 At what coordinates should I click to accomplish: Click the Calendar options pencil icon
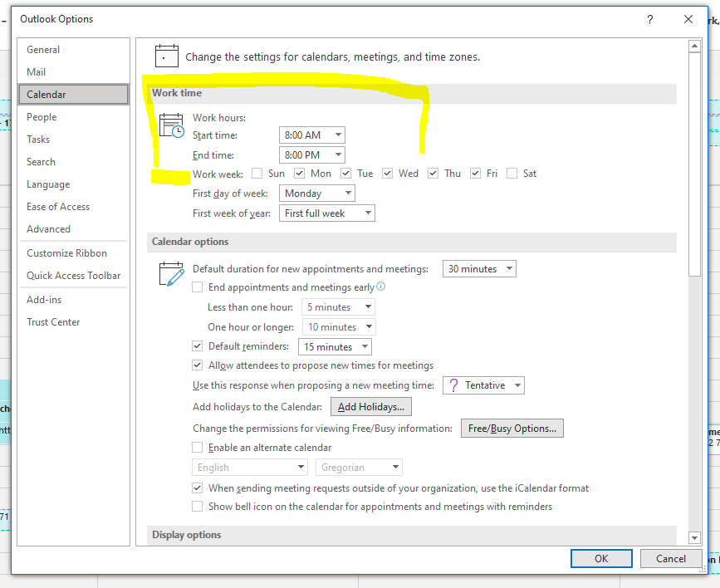point(172,274)
